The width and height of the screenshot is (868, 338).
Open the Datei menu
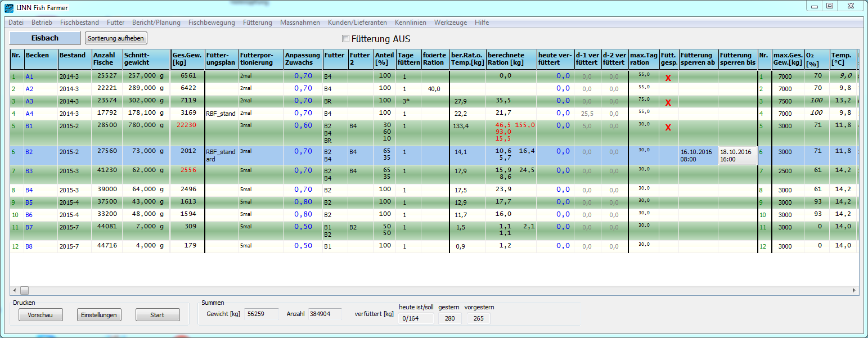[x=16, y=22]
